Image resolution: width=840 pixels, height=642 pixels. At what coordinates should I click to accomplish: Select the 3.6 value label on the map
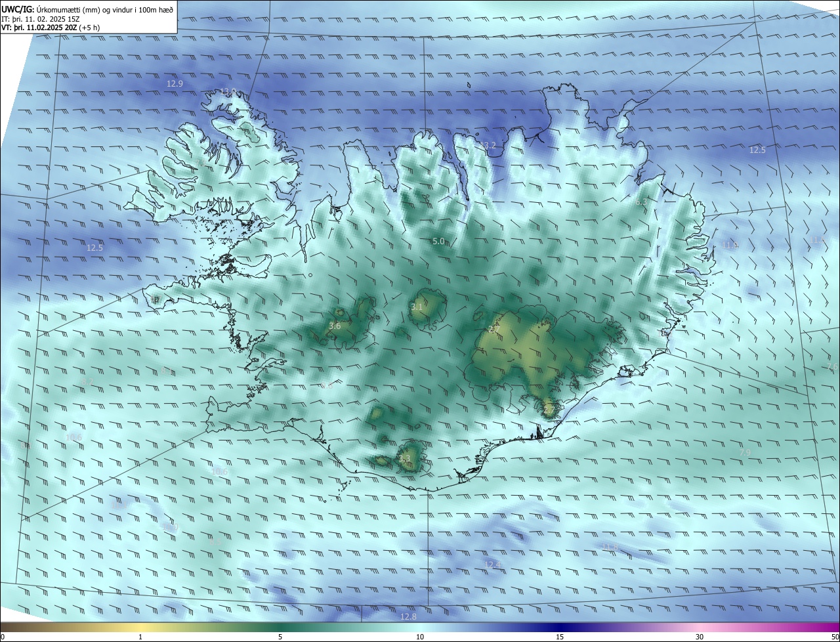335,326
